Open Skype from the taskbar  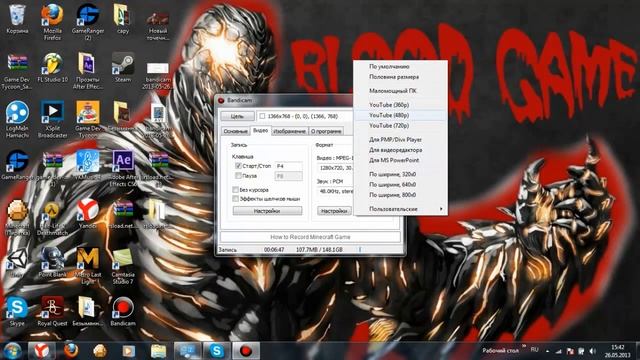pos(217,351)
